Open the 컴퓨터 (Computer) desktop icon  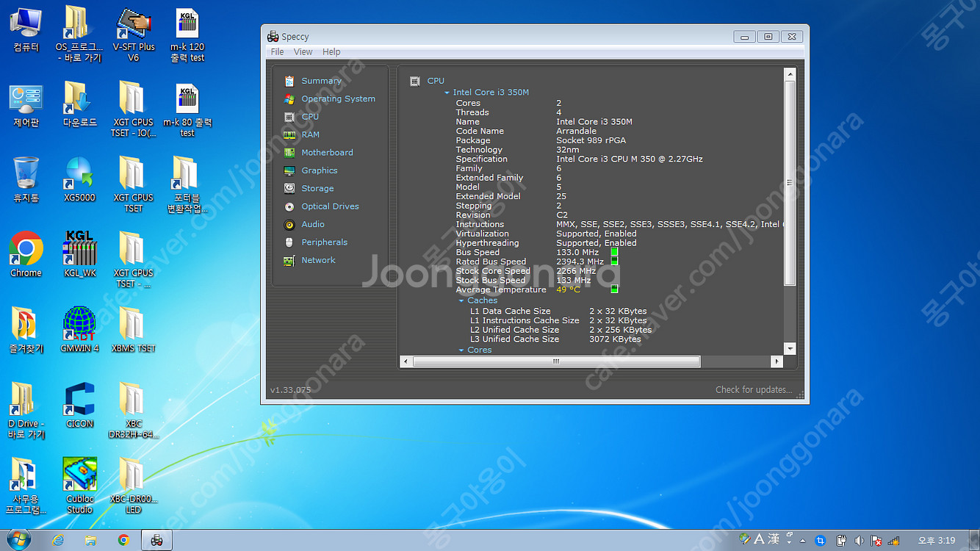(26, 29)
